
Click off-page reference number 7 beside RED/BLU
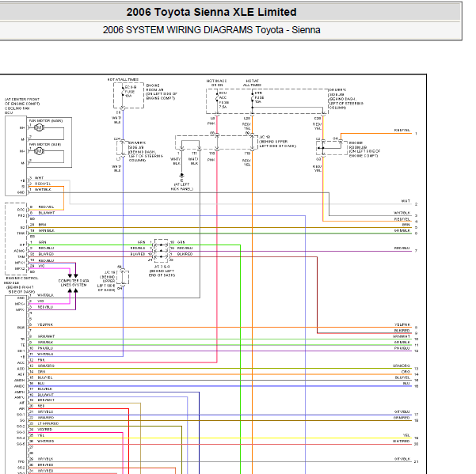[416, 251]
